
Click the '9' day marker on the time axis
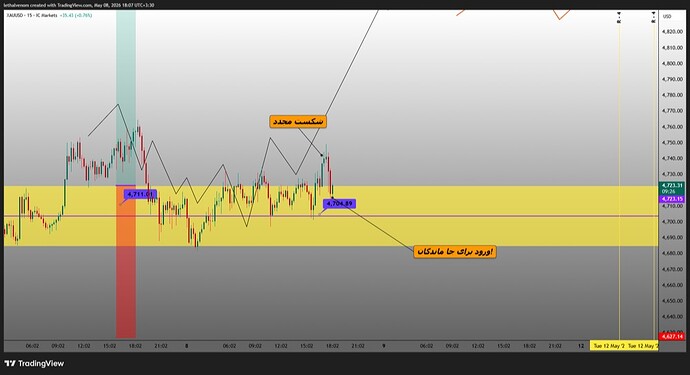coord(384,346)
